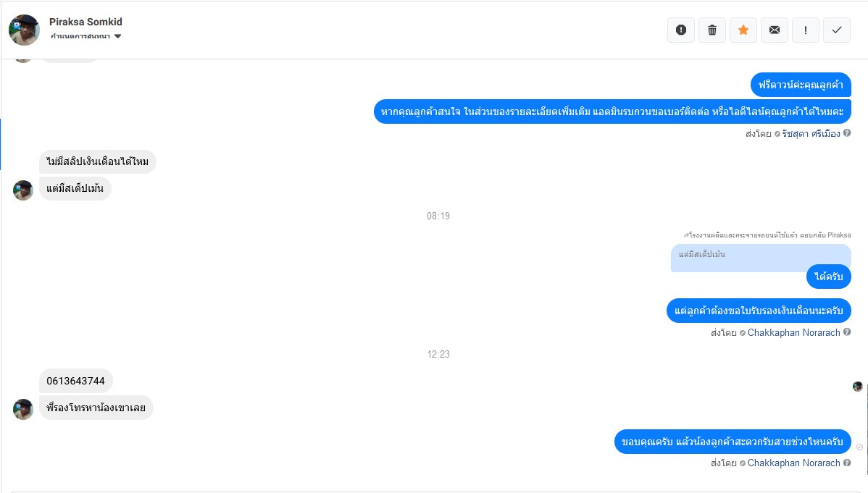Click the ได้ครับ reply bubble

(x=829, y=277)
